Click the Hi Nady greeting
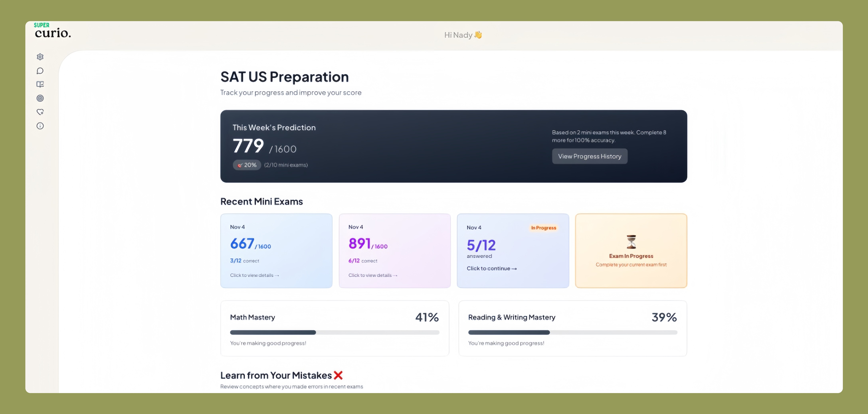 point(463,35)
